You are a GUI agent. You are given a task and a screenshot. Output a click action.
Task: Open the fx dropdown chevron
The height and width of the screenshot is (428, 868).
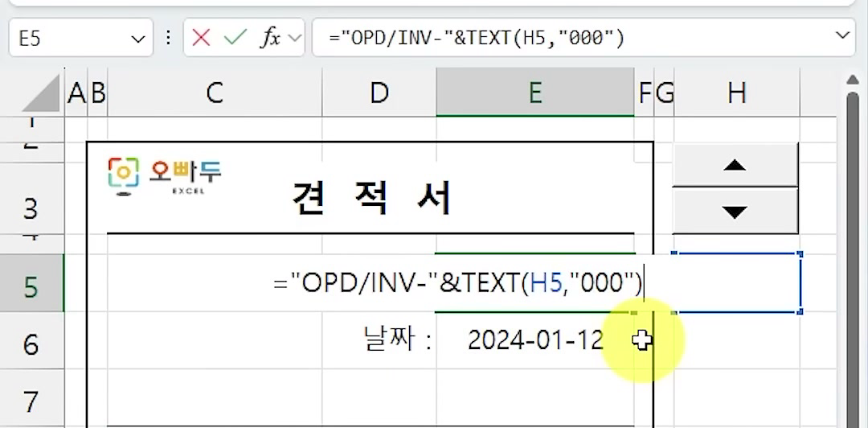(294, 38)
